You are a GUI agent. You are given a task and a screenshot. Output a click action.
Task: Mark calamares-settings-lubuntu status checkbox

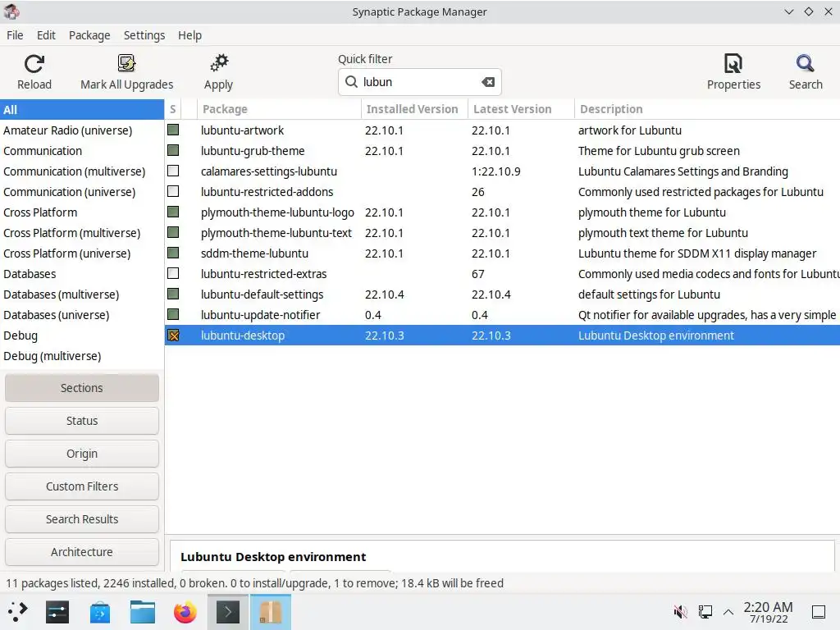tap(173, 171)
